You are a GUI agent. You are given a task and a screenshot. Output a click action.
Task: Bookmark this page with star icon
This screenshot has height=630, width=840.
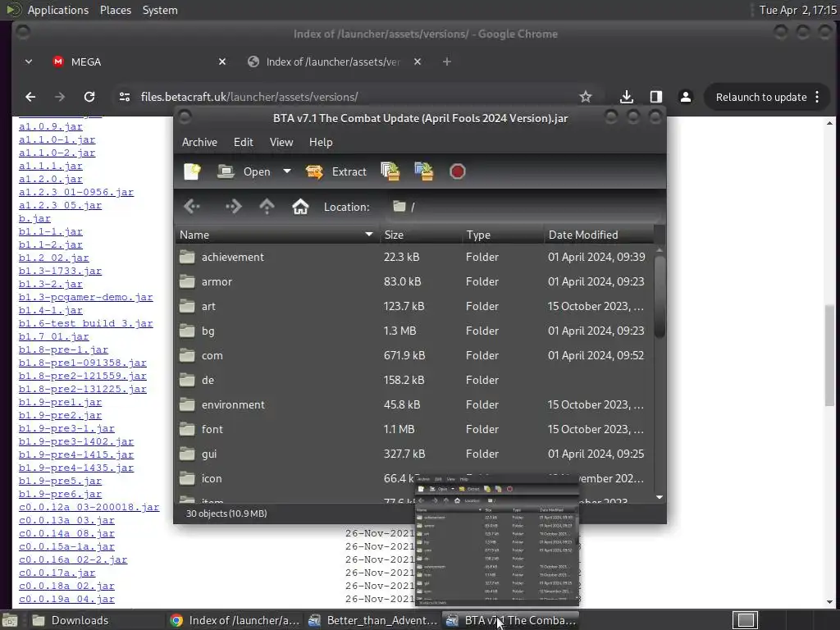(586, 97)
